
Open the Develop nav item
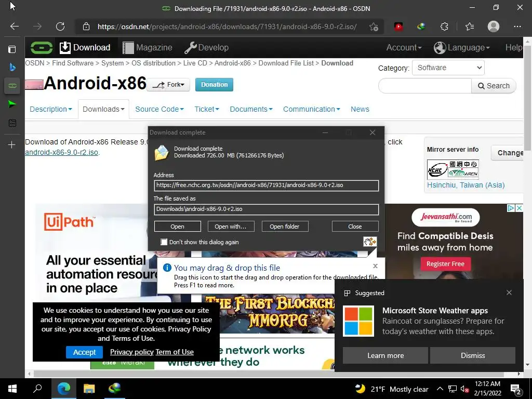pyautogui.click(x=206, y=47)
